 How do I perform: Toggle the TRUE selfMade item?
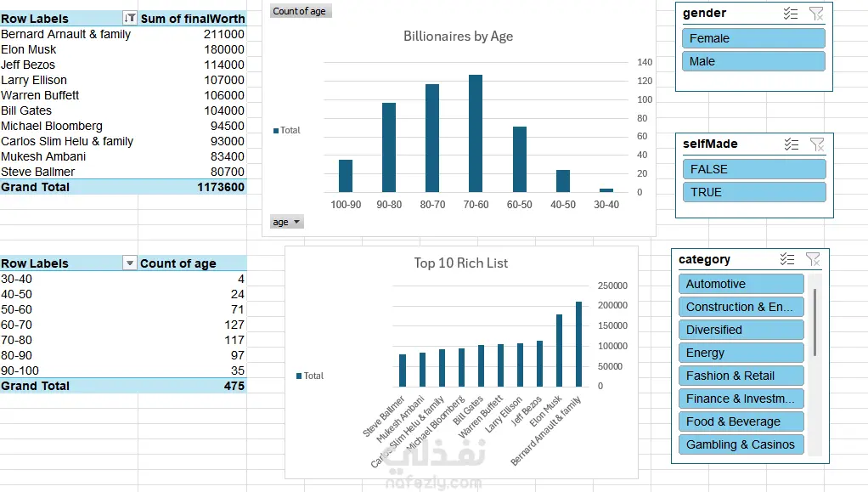754,192
